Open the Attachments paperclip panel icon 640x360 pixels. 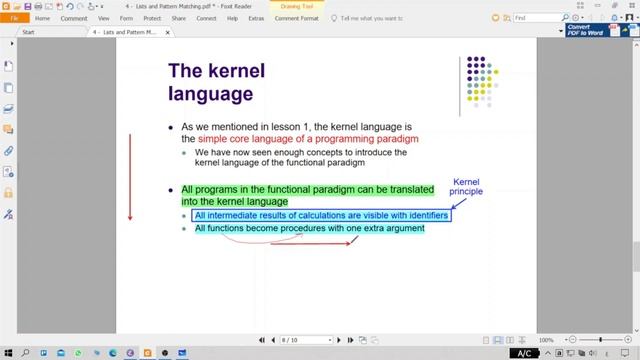(x=8, y=151)
